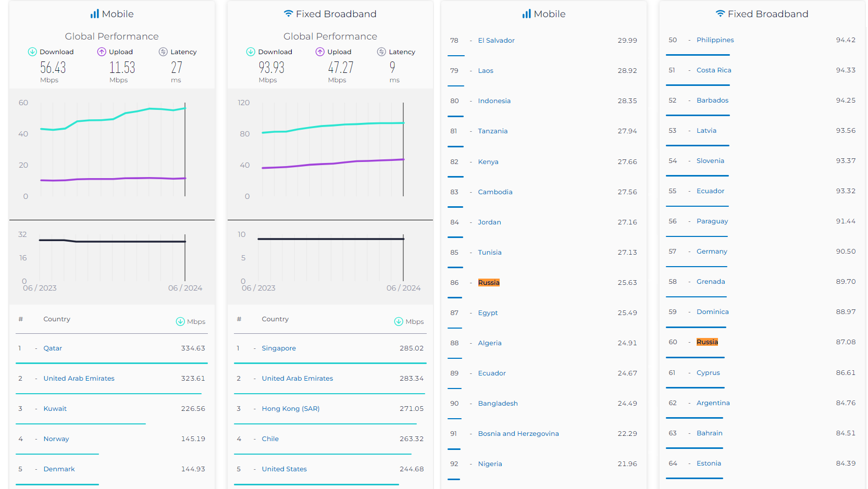Open the Grenada country link
This screenshot has width=868, height=489.
click(711, 282)
